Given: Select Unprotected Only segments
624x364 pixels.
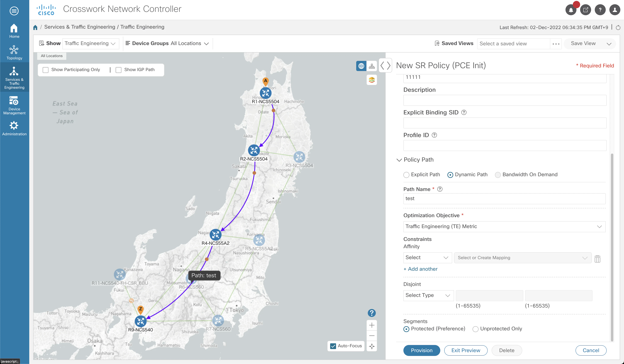Looking at the screenshot, I should [x=475, y=329].
